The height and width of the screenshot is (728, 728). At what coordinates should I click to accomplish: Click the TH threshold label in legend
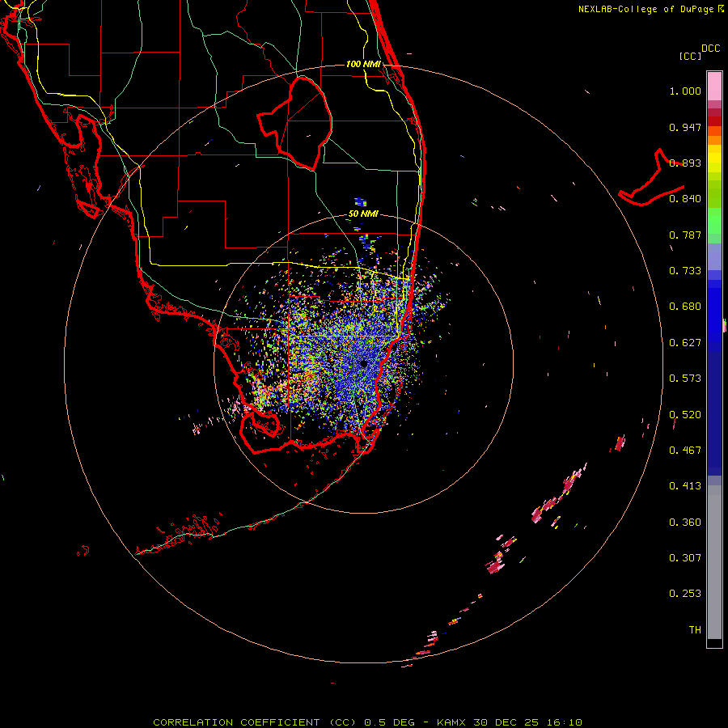click(695, 630)
